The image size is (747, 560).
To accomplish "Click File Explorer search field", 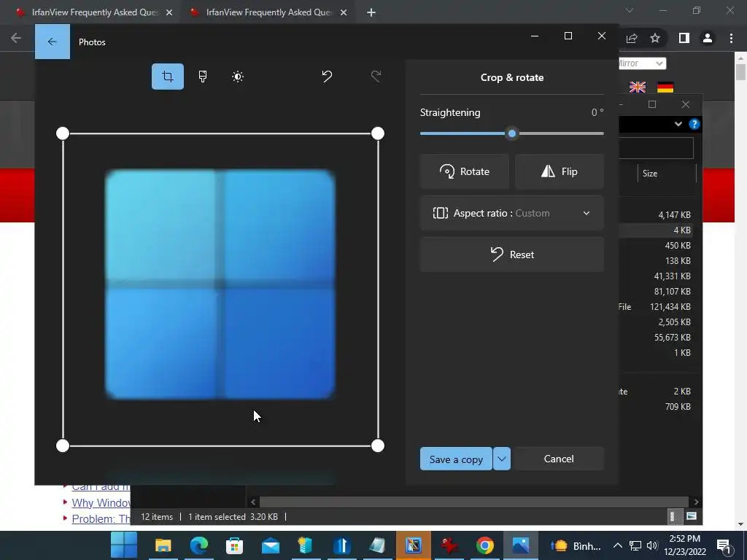I will 656,148.
